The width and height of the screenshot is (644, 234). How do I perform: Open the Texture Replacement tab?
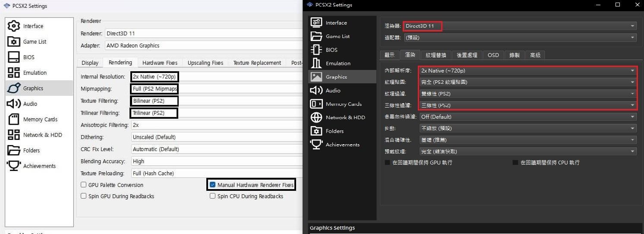coord(257,63)
